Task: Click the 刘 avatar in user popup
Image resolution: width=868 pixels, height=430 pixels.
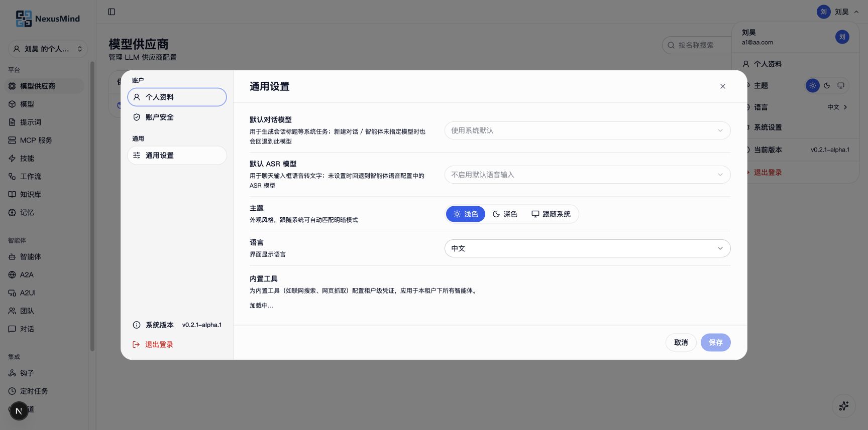Action: [x=842, y=37]
